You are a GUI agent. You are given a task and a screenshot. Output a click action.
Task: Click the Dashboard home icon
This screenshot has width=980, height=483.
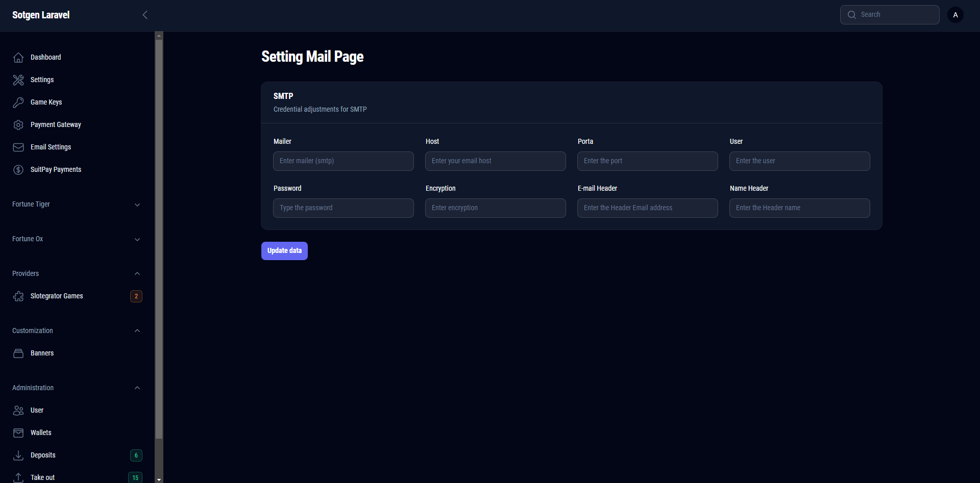coord(18,58)
